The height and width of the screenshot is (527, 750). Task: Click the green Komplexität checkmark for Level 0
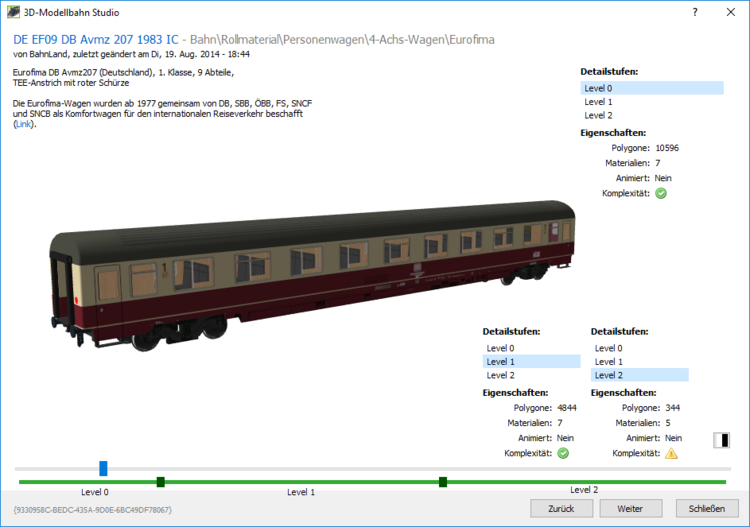[x=661, y=193]
